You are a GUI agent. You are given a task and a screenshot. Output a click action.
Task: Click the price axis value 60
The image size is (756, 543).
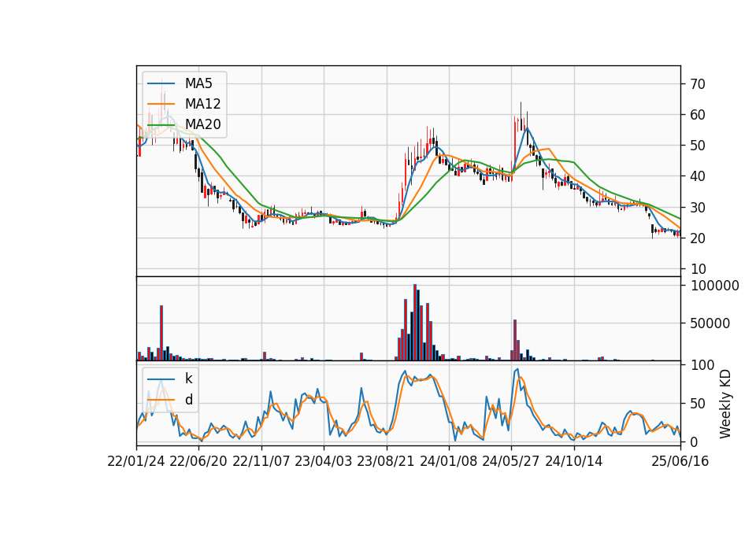click(x=698, y=115)
